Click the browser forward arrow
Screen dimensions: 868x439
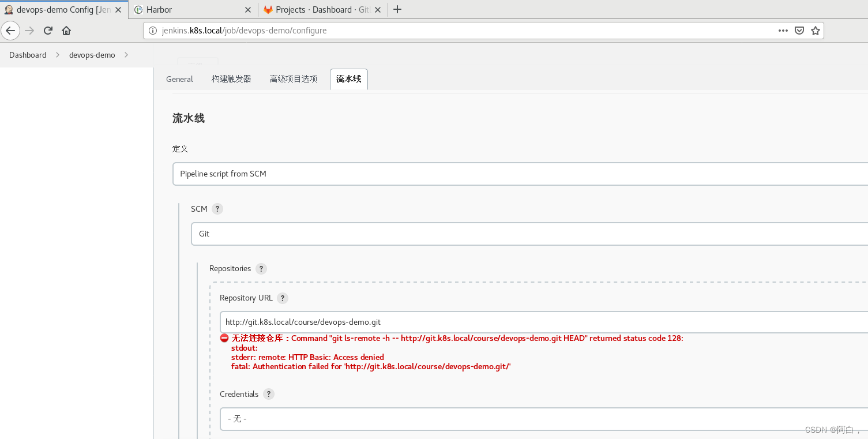(x=29, y=31)
